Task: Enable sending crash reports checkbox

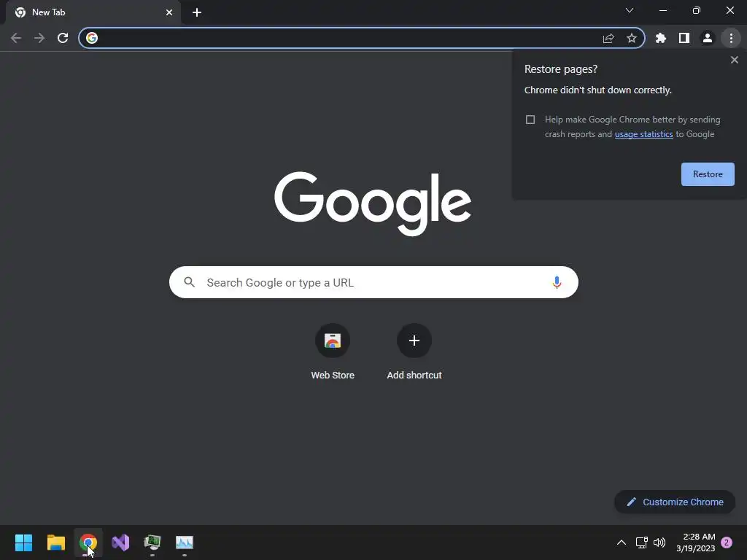Action: pos(530,120)
